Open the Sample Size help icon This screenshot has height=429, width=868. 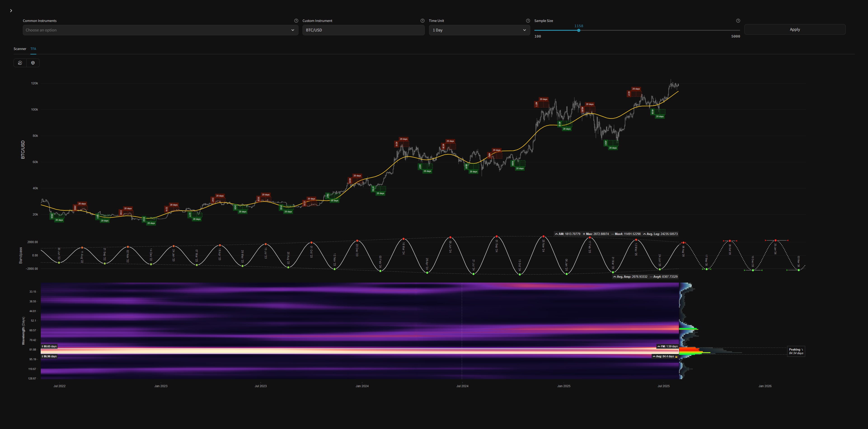738,21
